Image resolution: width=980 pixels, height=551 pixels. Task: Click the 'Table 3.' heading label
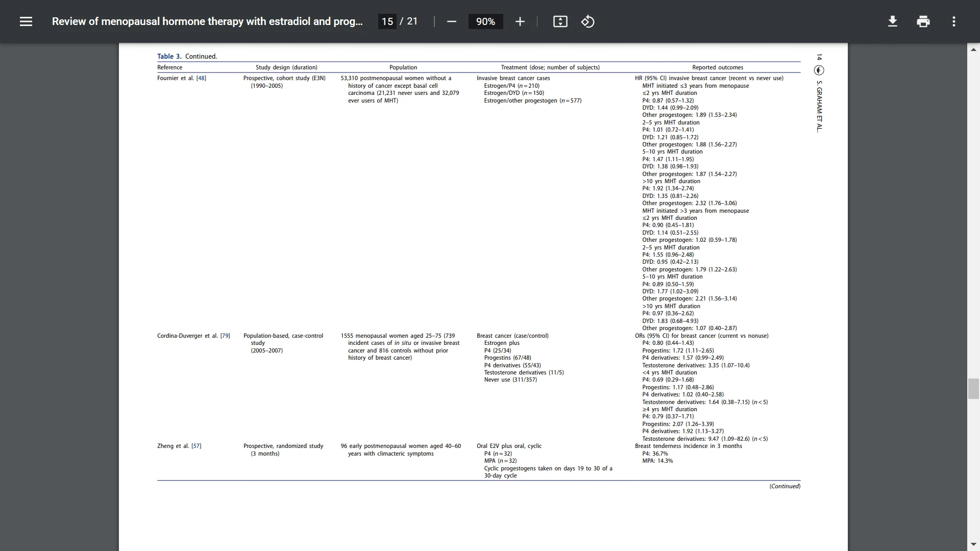point(169,57)
